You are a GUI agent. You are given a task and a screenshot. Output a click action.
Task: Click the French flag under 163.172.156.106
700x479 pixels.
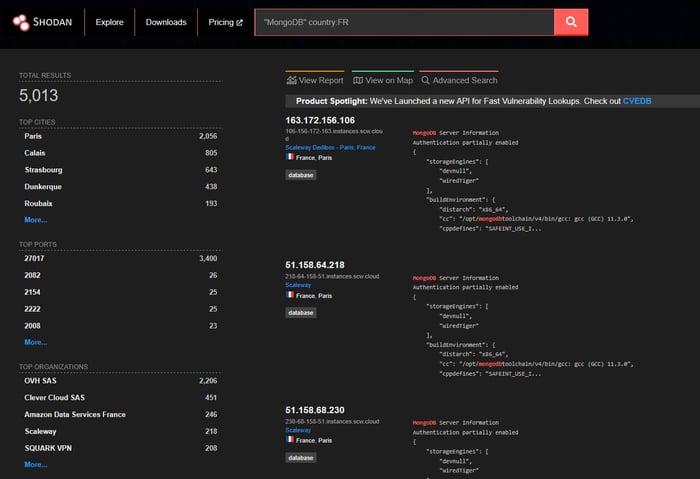[x=290, y=157]
